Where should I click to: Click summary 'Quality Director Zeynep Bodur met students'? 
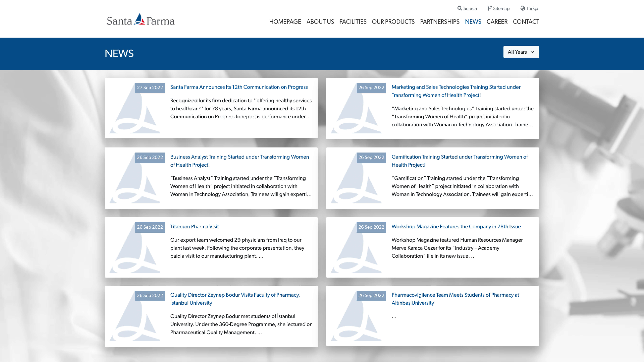[241, 325]
